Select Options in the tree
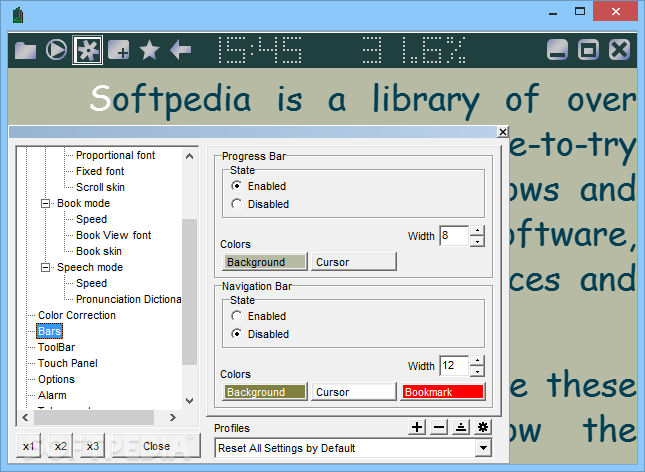 pyautogui.click(x=56, y=379)
